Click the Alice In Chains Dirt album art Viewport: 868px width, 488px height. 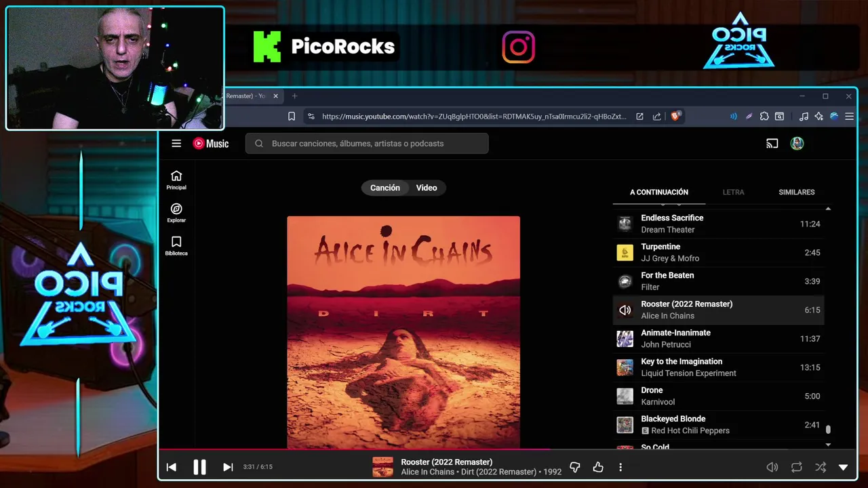coord(403,332)
